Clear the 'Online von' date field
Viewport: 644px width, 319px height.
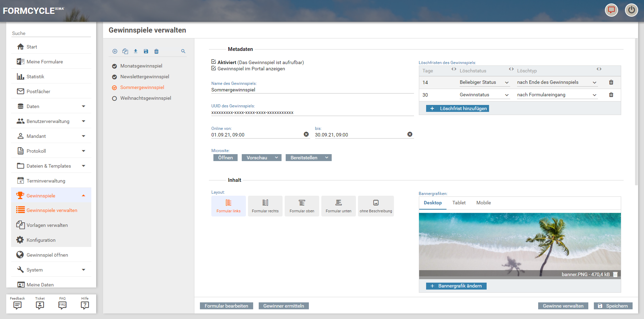point(306,134)
